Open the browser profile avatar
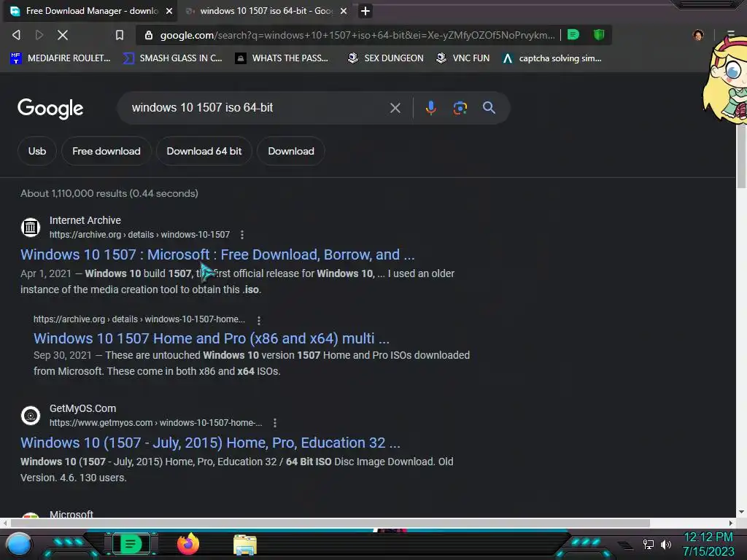 (x=698, y=35)
